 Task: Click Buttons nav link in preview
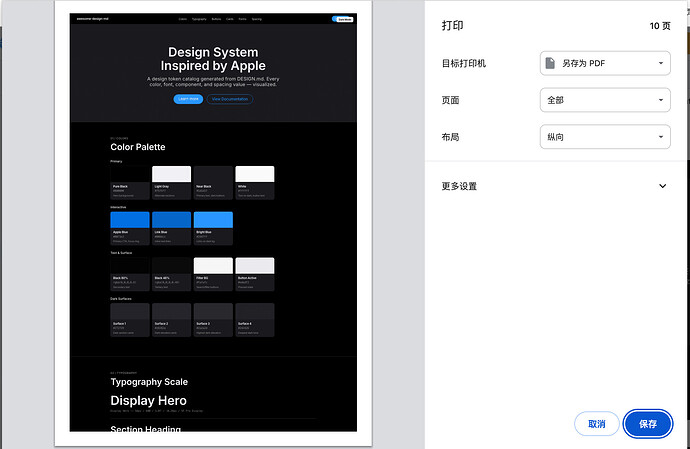[217, 19]
